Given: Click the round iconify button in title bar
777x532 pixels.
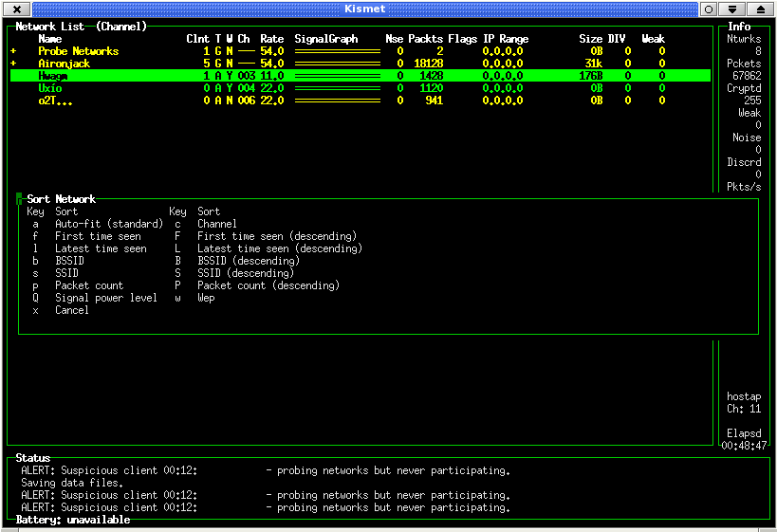Looking at the screenshot, I should coord(709,9).
